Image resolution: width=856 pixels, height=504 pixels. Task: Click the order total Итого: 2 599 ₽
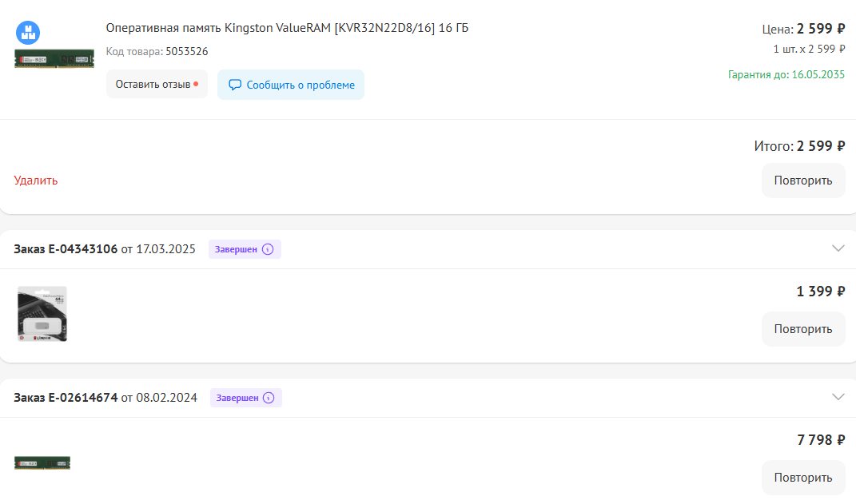click(799, 146)
